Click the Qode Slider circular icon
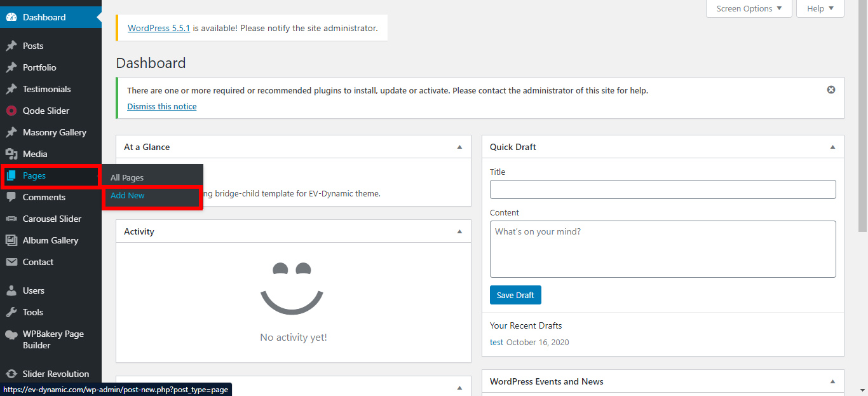 (11, 111)
